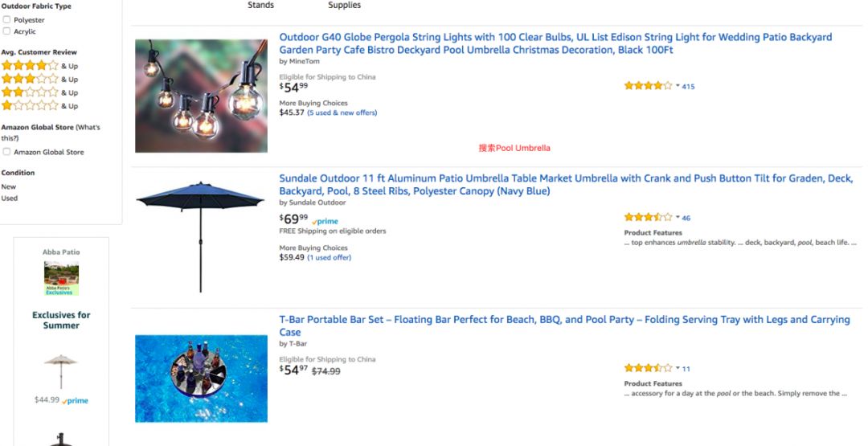
Task: Click star rating of T-Bar Bar Set
Action: (x=648, y=368)
